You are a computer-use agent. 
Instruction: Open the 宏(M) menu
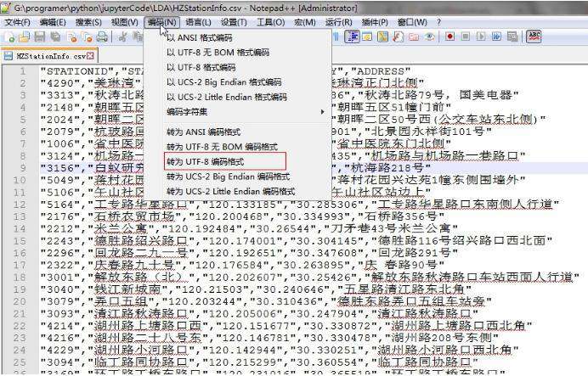(305, 22)
